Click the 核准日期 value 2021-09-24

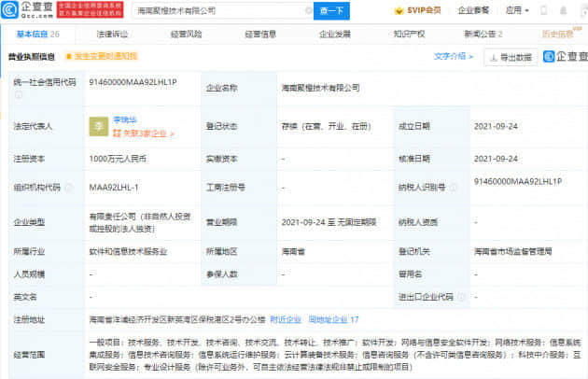pyautogui.click(x=496, y=159)
